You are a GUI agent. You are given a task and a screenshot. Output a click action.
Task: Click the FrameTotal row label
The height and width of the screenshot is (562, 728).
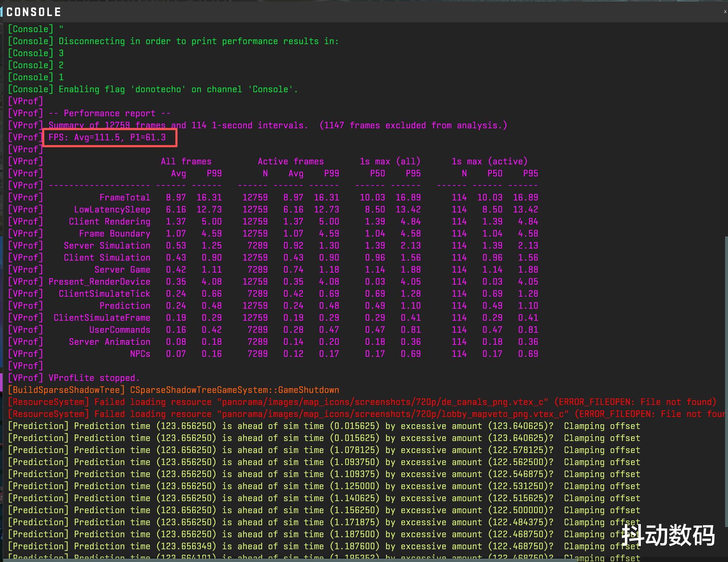(125, 198)
